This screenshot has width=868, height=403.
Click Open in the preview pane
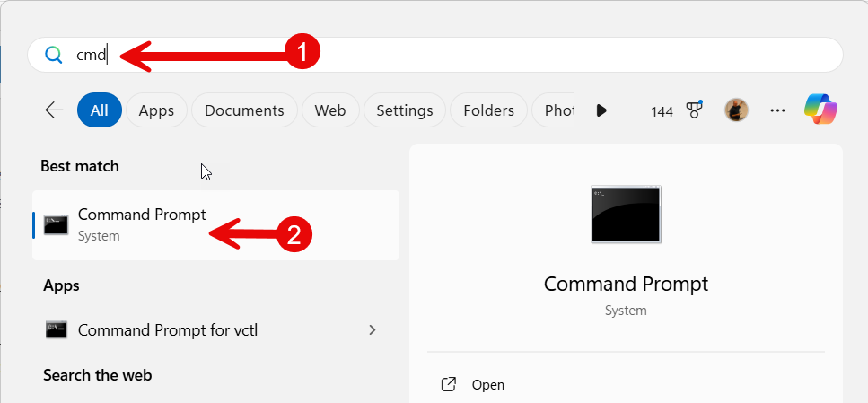coord(487,384)
